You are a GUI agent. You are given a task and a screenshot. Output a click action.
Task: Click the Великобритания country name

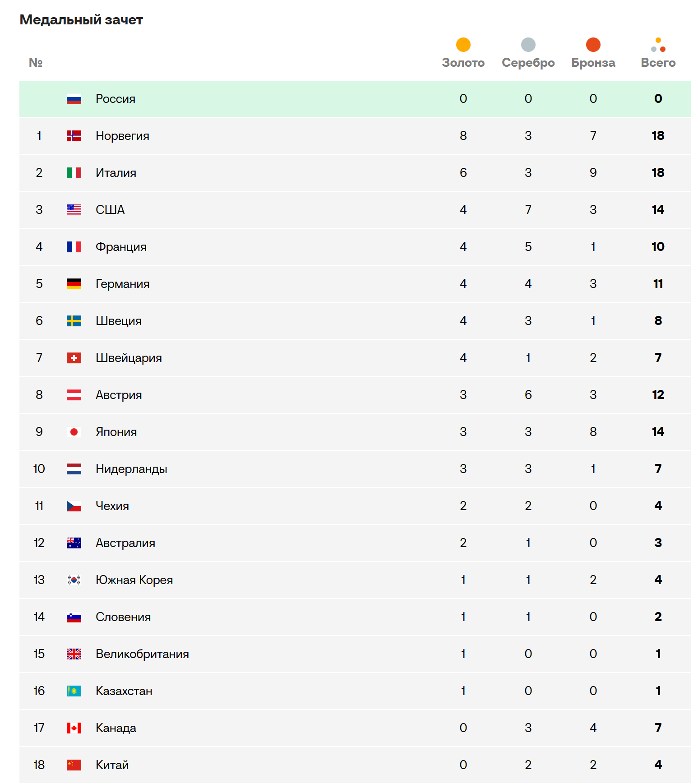(142, 654)
